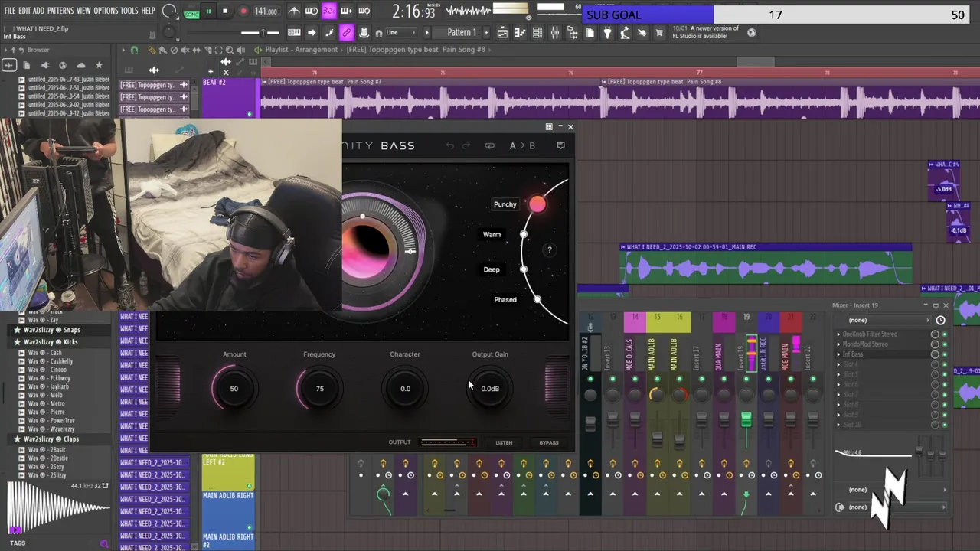Click the Frequency knob showing 75
Viewport: 980px width, 551px height.
320,388
